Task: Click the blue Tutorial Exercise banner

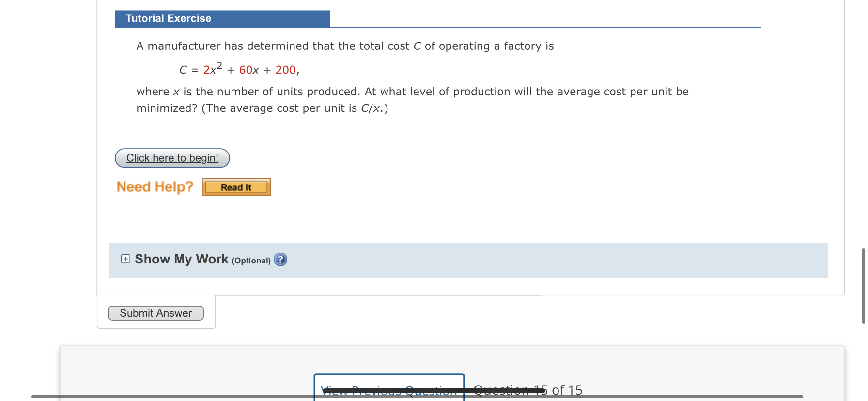Action: [222, 18]
